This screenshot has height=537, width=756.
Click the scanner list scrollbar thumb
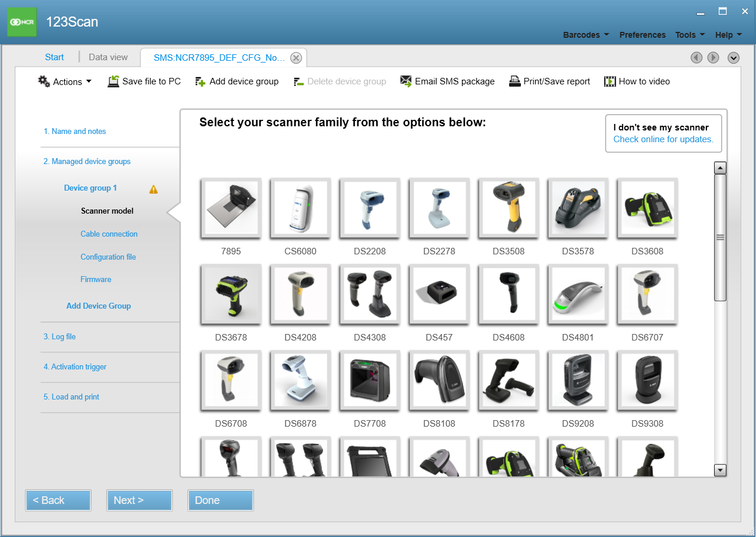720,237
